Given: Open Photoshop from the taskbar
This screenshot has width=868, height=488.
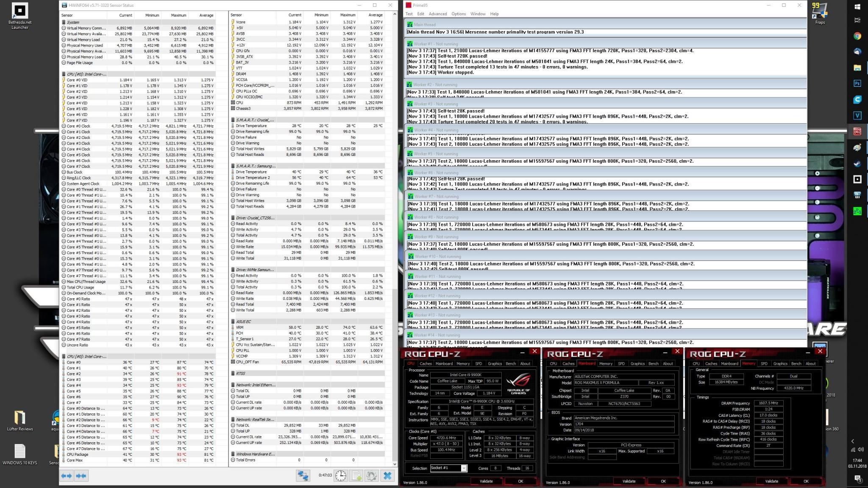Looking at the screenshot, I should (857, 83).
